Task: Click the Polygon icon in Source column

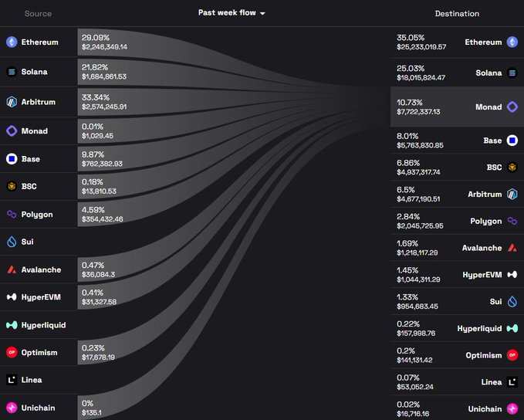Action: tap(12, 214)
